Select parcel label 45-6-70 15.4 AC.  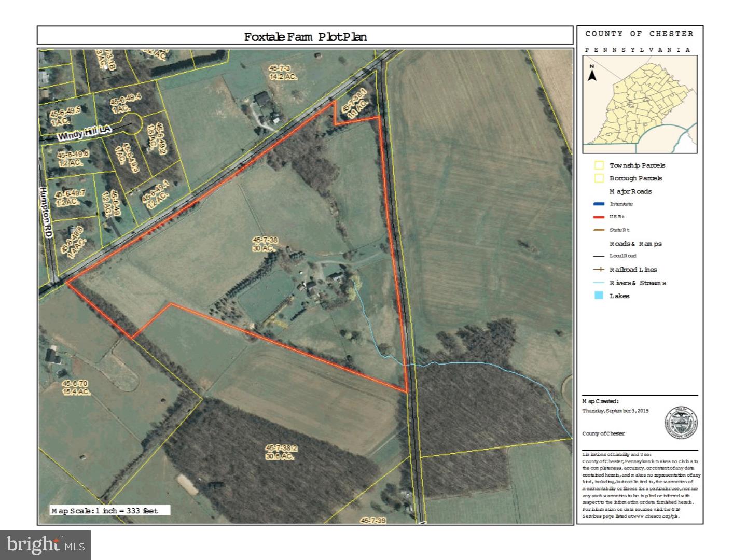pyautogui.click(x=76, y=387)
